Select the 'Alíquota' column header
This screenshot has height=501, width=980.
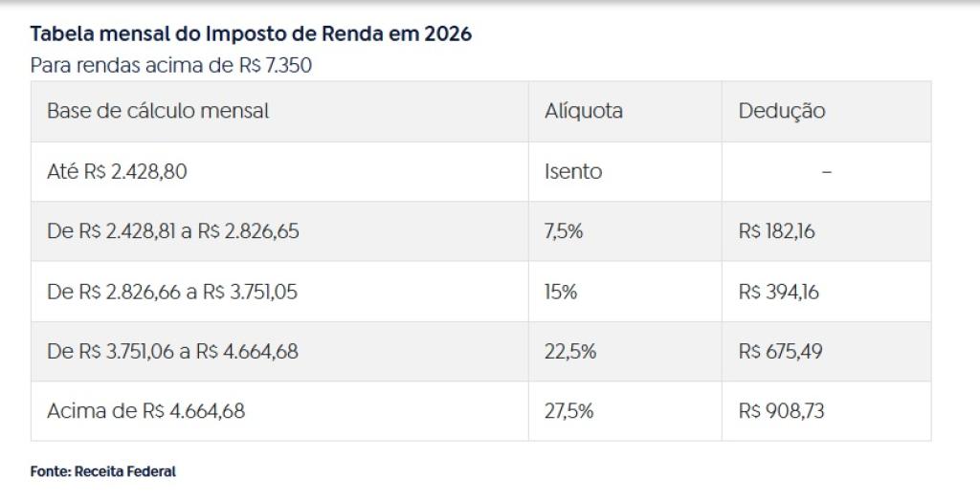click(x=583, y=111)
